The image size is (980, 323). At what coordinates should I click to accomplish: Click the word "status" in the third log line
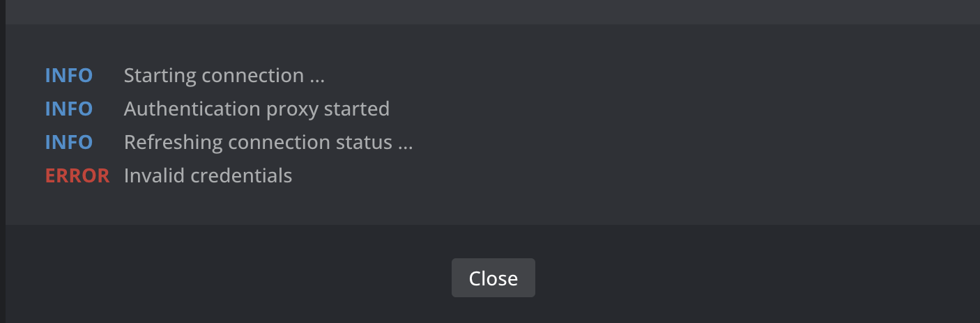361,143
